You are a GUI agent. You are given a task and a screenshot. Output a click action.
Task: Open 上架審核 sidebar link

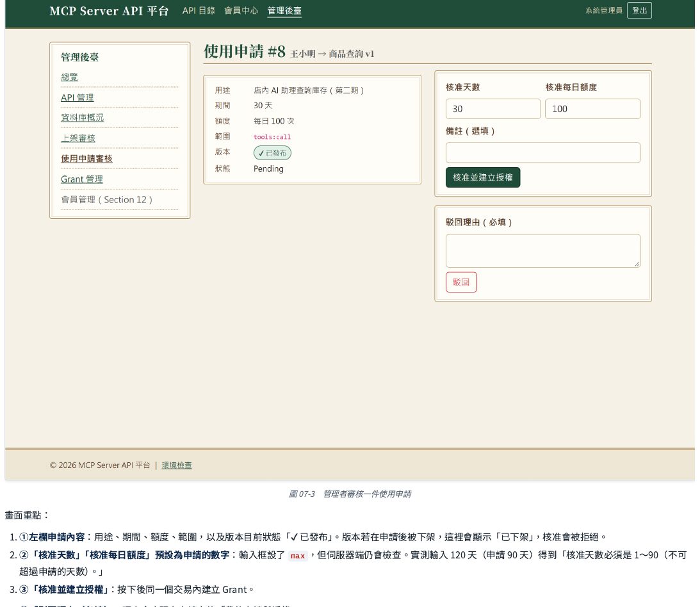78,138
